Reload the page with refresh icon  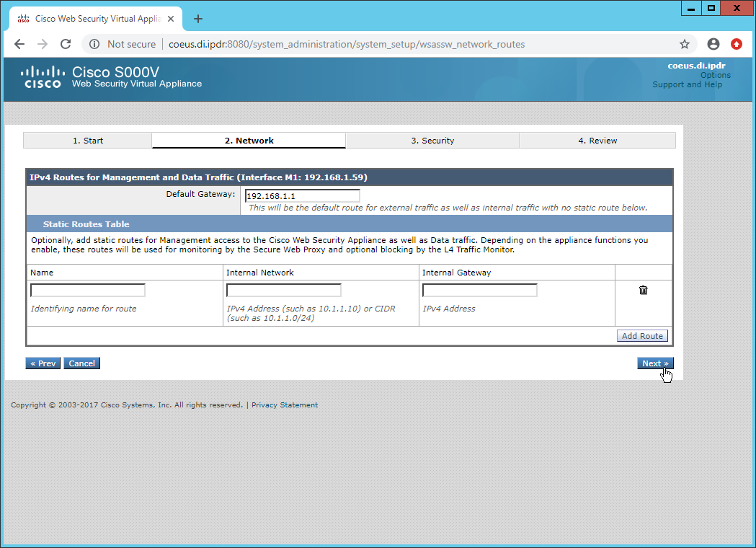66,45
